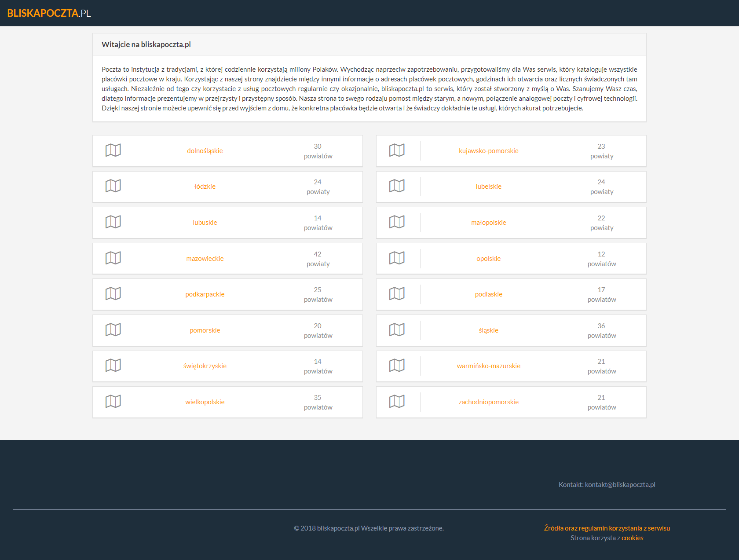Click the map icon beside śląskie

tap(397, 330)
